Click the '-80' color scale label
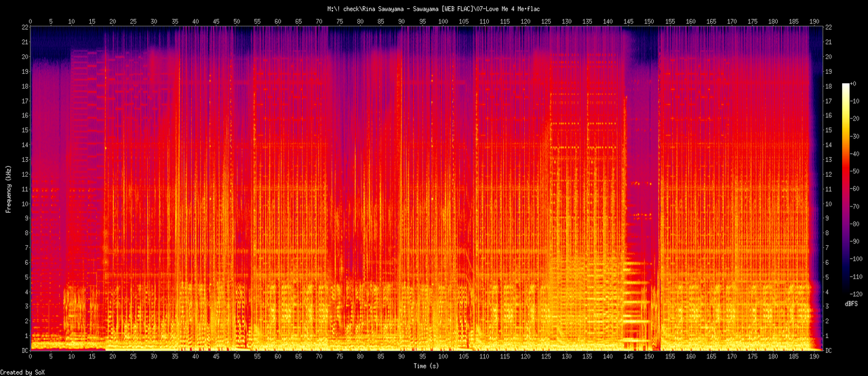The height and width of the screenshot is (376, 868). pyautogui.click(x=856, y=224)
